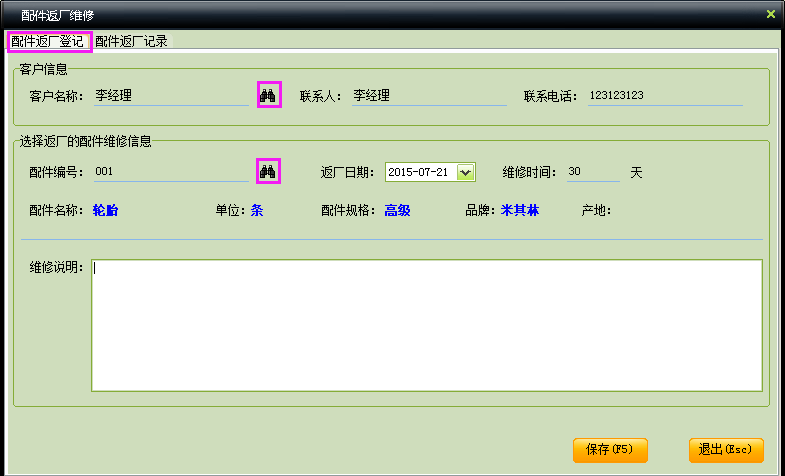This screenshot has height=476, width=785.
Task: Open customer search binoculars next to 客户名称
Action: pos(269,95)
